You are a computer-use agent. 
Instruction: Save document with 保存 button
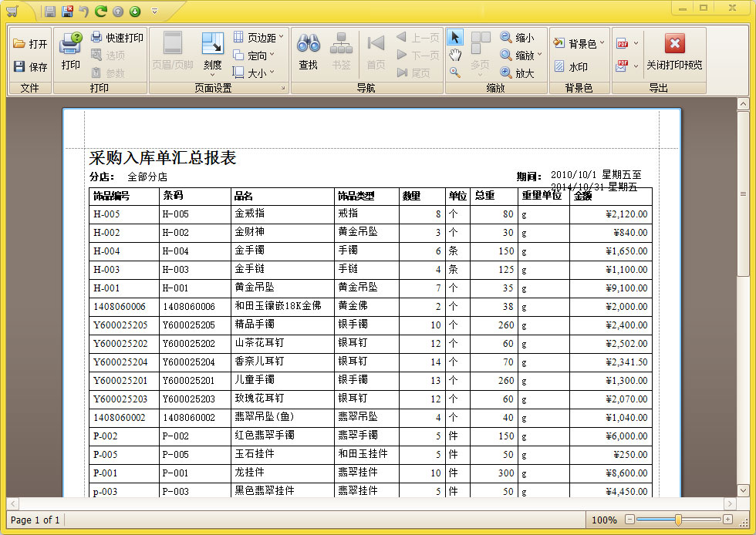tap(30, 66)
